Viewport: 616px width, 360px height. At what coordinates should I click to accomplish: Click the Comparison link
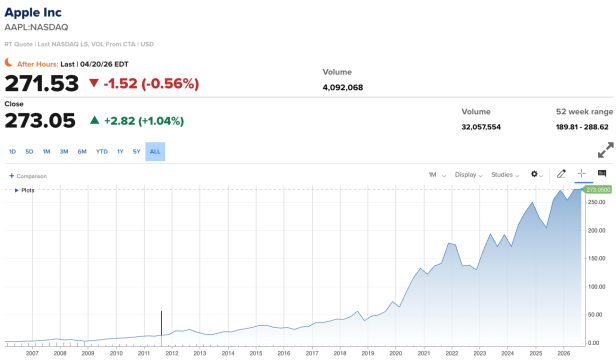(x=31, y=176)
